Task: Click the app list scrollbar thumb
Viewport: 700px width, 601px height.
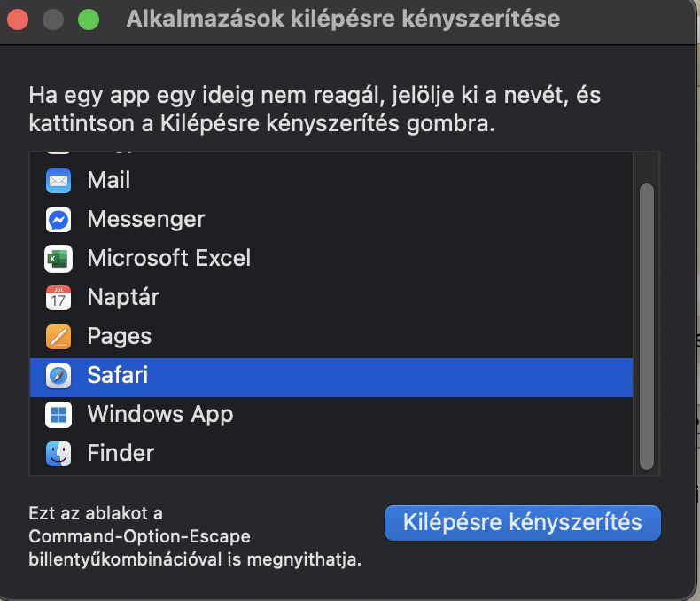Action: pos(647,326)
